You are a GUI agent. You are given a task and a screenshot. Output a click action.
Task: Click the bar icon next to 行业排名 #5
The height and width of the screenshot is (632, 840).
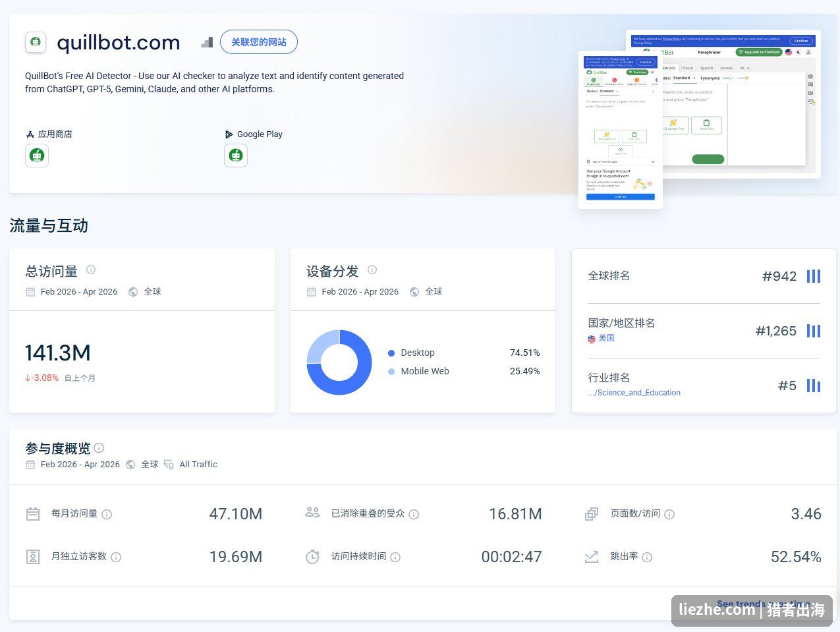point(814,386)
